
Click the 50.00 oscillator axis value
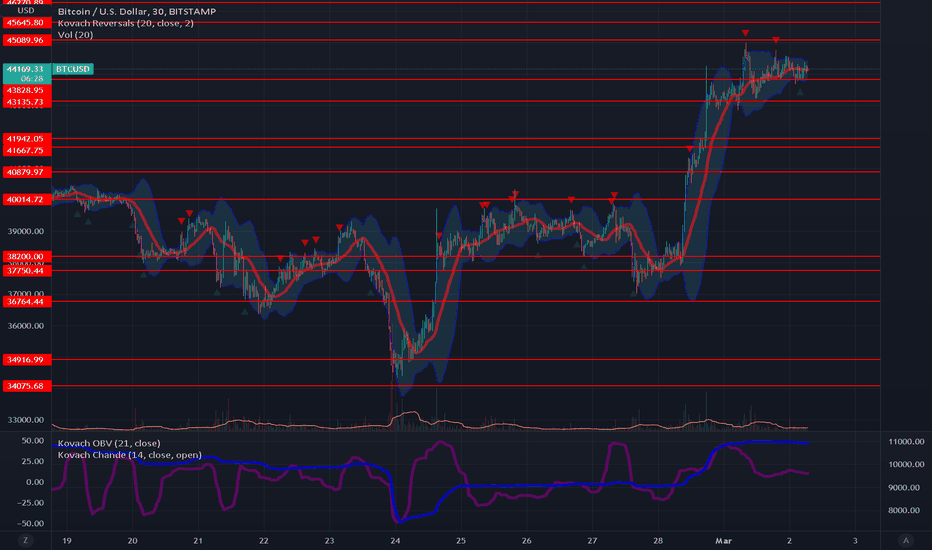[33, 441]
